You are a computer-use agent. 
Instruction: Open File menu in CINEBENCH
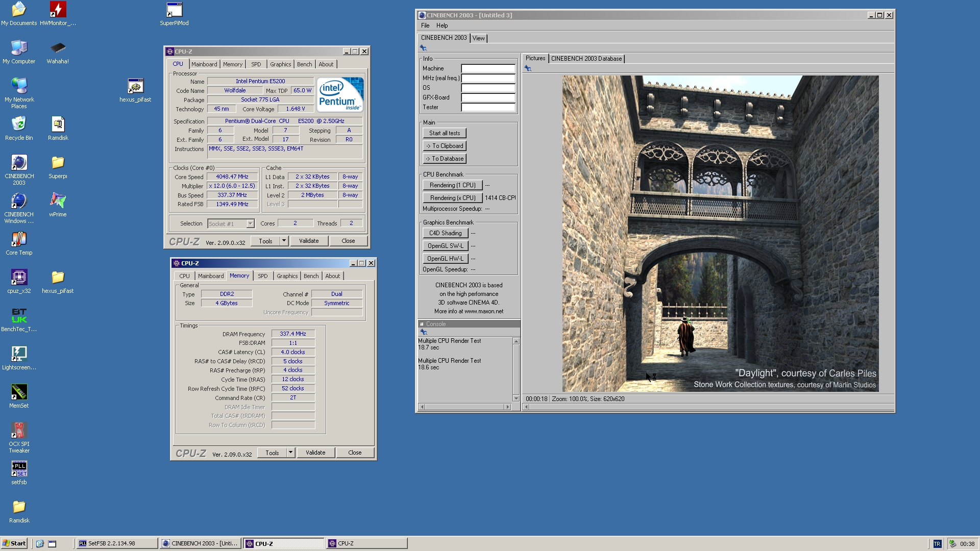coord(425,26)
